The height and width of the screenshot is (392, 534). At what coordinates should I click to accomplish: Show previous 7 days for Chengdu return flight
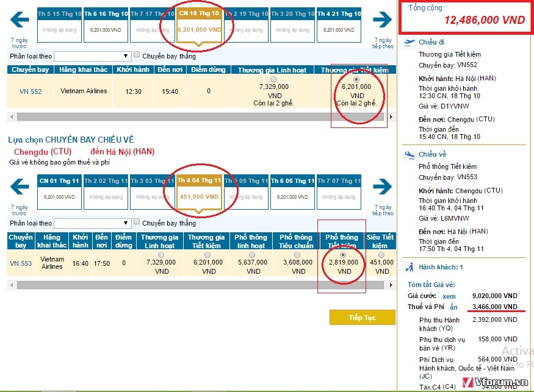20,187
